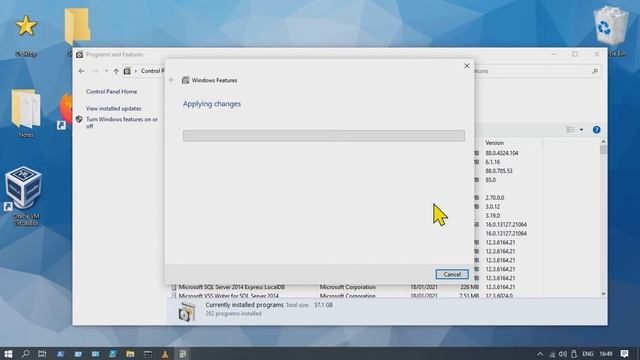Viewport: 640px width, 360px height.
Task: Click the Control Panel icon in address bar
Action: [127, 71]
